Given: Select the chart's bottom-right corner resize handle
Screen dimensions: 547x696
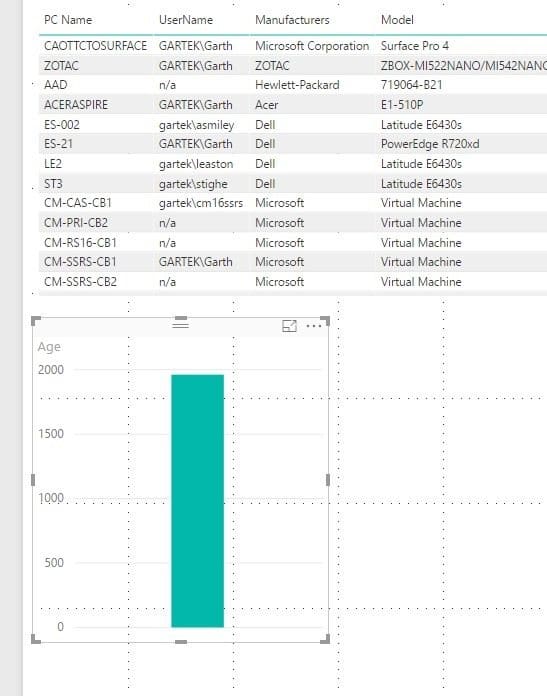Looking at the screenshot, I should tap(325, 639).
